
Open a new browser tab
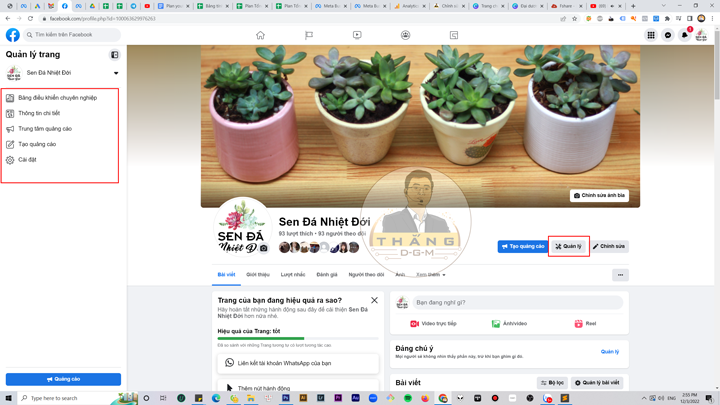[x=633, y=6]
